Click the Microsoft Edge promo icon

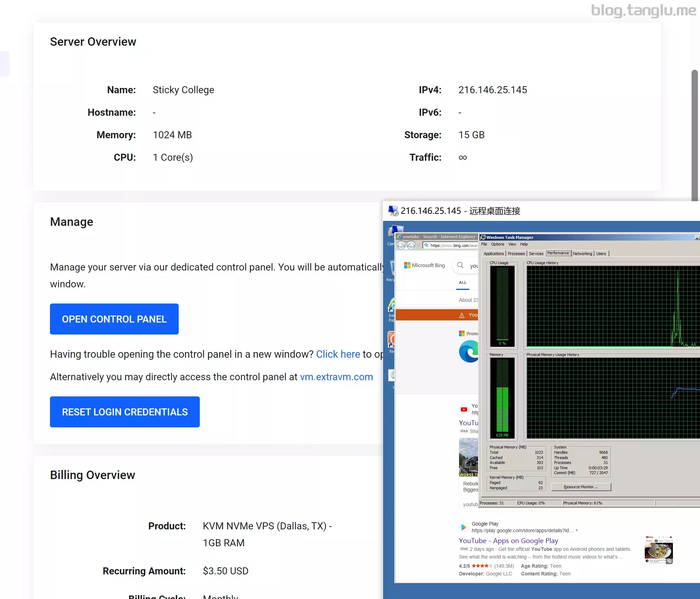469,351
